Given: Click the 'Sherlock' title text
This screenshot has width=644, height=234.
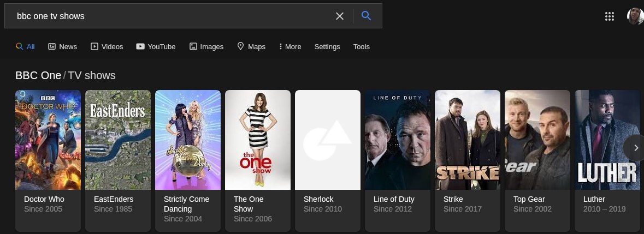Looking at the screenshot, I should tap(318, 199).
